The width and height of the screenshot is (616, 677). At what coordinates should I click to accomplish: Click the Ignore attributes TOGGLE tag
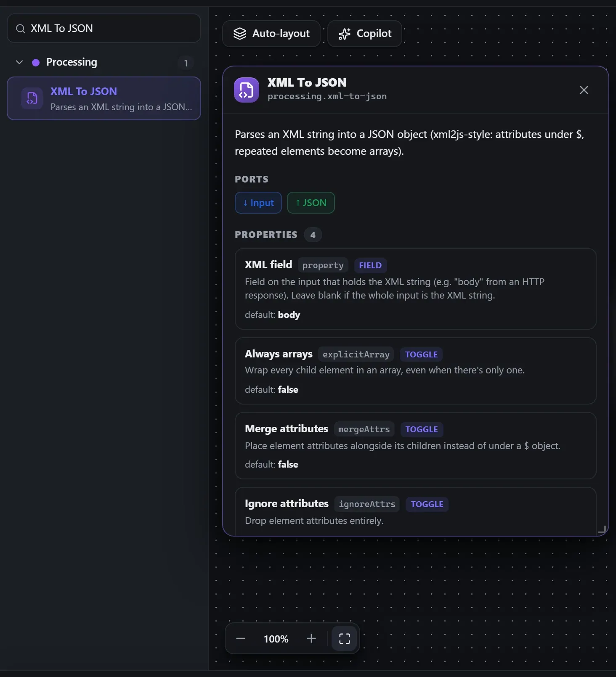[x=427, y=504]
